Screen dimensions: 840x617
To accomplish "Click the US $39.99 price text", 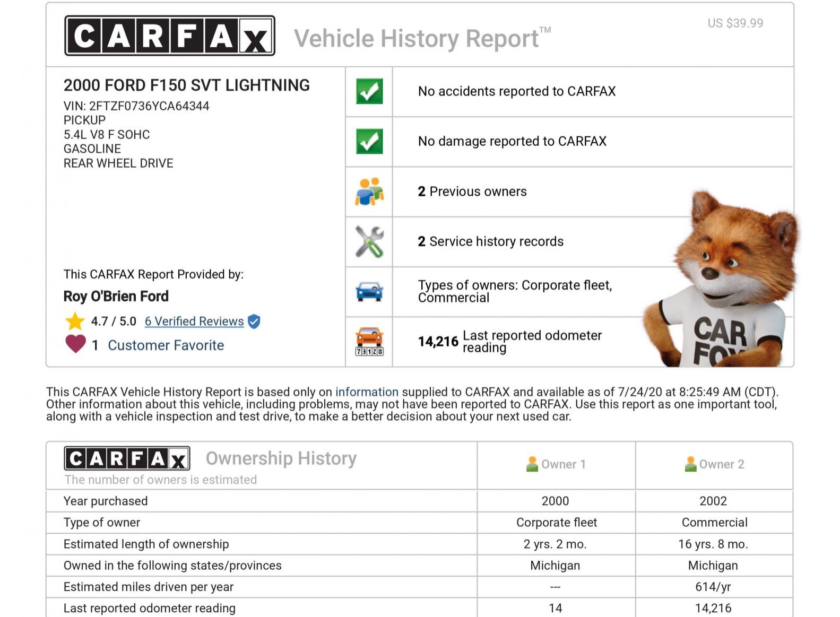I will [x=735, y=23].
